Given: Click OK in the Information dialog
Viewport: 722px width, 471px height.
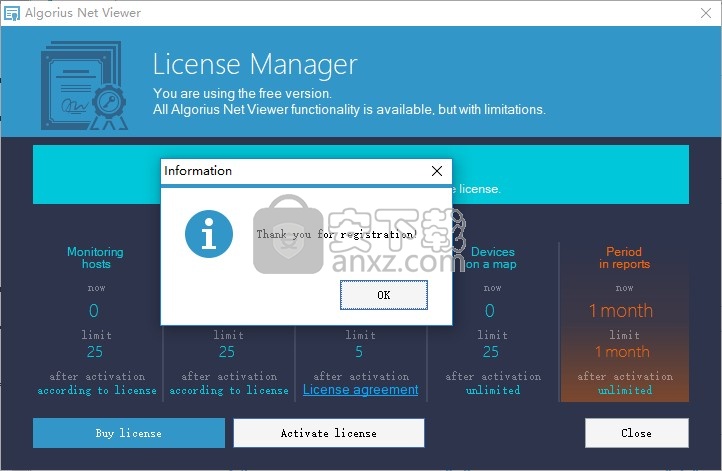Looking at the screenshot, I should tap(384, 295).
